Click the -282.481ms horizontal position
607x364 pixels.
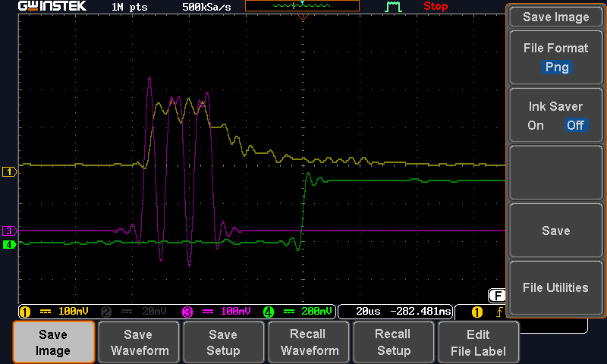pyautogui.click(x=420, y=312)
